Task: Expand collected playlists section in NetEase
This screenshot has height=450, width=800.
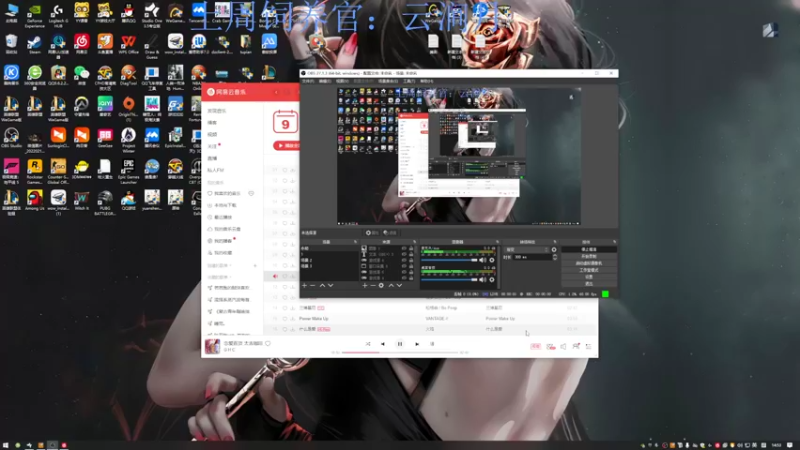Action: [219, 277]
